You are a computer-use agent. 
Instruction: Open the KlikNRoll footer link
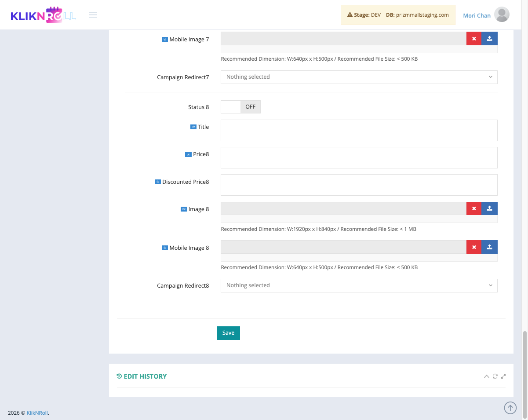(x=37, y=413)
